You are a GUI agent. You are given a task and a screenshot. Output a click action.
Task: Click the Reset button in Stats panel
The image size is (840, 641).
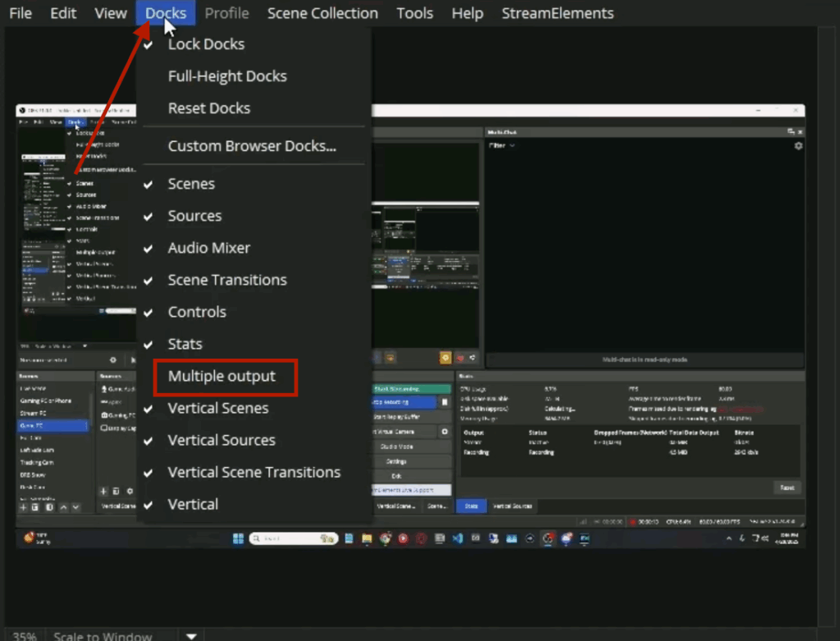(x=787, y=488)
